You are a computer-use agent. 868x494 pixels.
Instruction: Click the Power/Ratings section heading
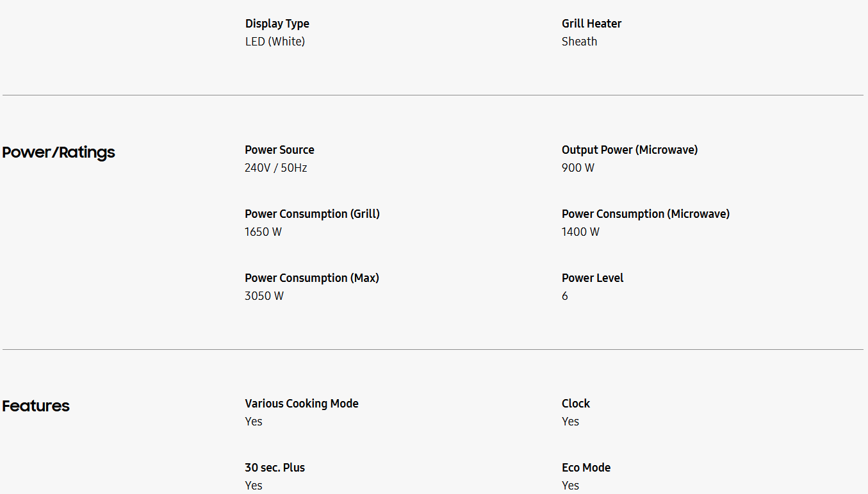click(58, 152)
